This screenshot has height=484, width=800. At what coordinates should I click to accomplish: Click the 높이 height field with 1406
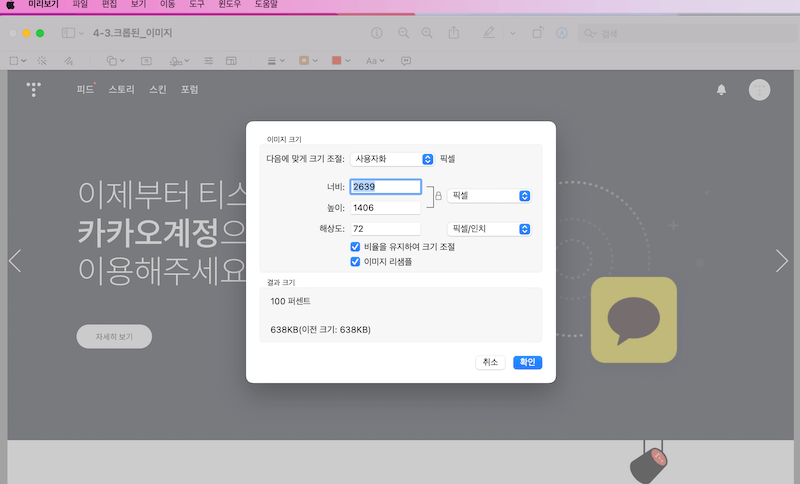pyautogui.click(x=385, y=208)
